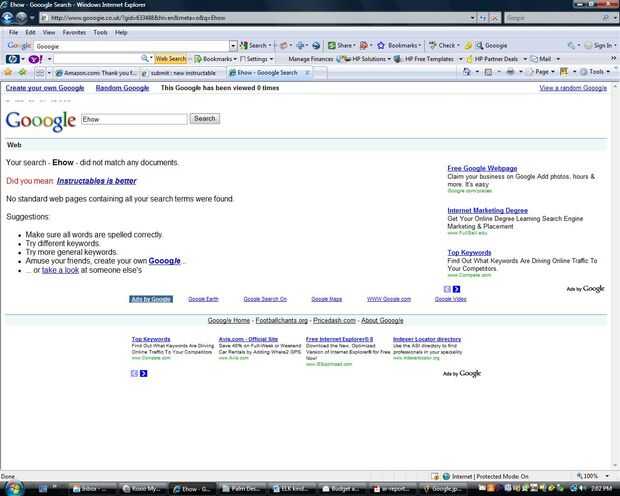
Task: Open the Favorites menu
Action: 74,32
